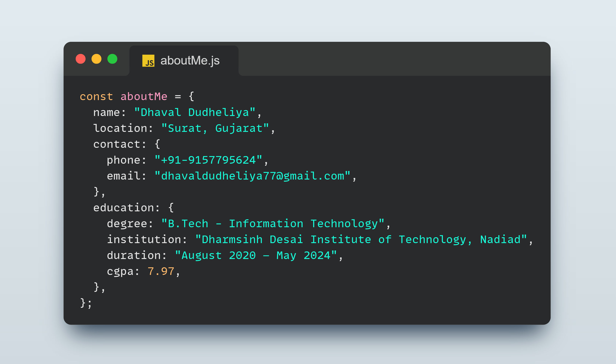Click the green maximize window dot
The width and height of the screenshot is (616, 364).
(113, 59)
